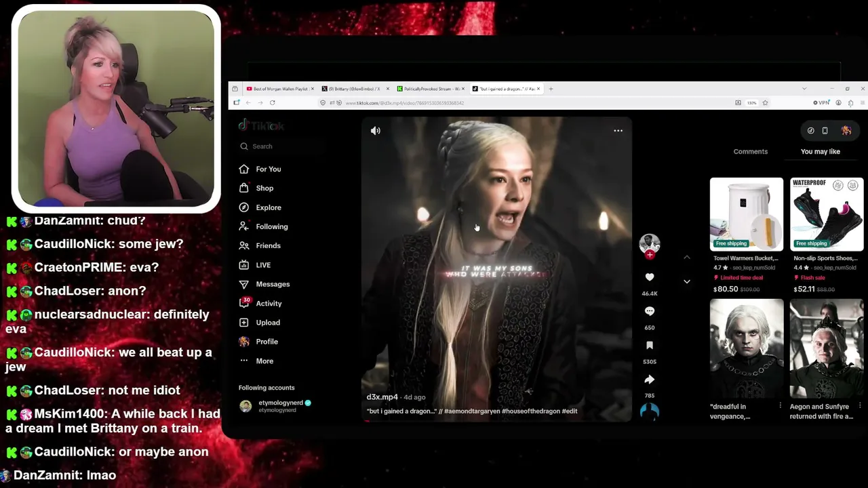The image size is (868, 488).
Task: Open the For You feed
Action: tap(260, 169)
